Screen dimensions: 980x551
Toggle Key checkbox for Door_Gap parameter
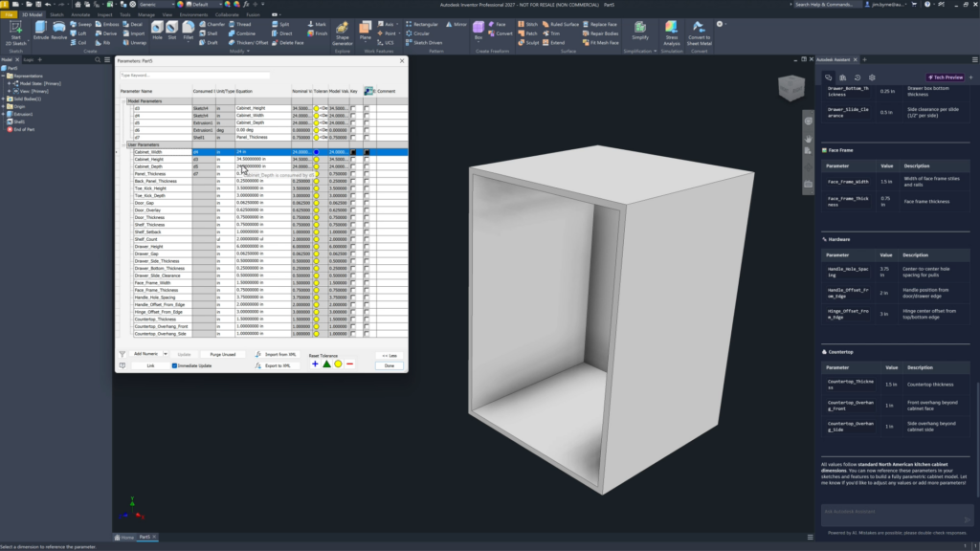pyautogui.click(x=353, y=203)
